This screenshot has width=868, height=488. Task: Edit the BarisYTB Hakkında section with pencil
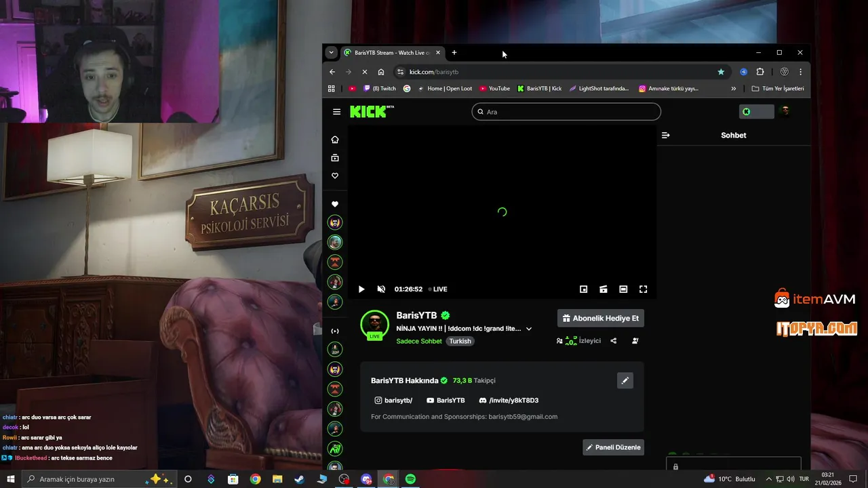pyautogui.click(x=625, y=380)
